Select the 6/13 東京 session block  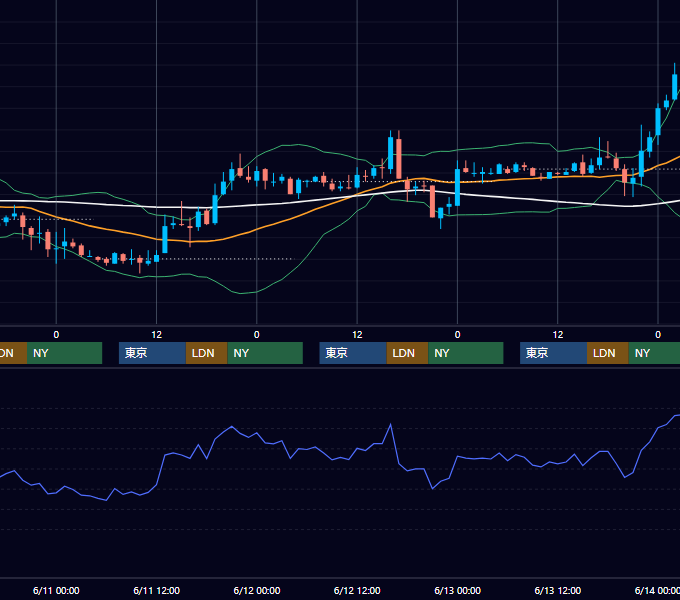click(553, 353)
